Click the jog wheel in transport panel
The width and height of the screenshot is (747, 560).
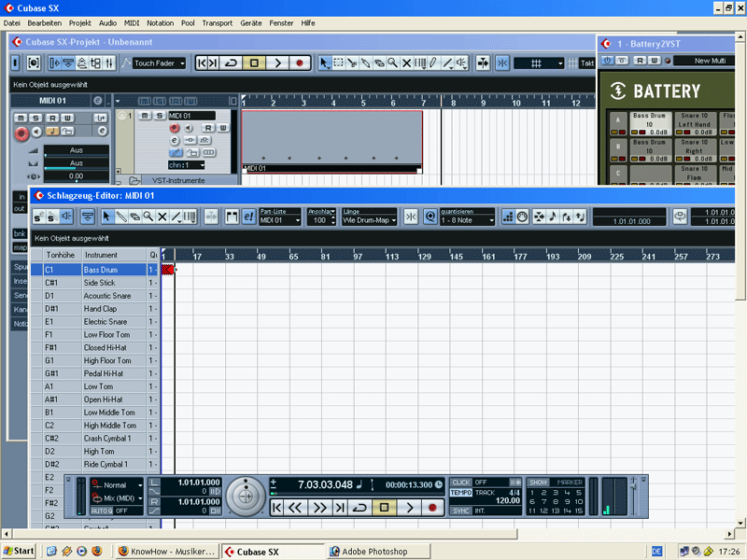click(x=246, y=497)
